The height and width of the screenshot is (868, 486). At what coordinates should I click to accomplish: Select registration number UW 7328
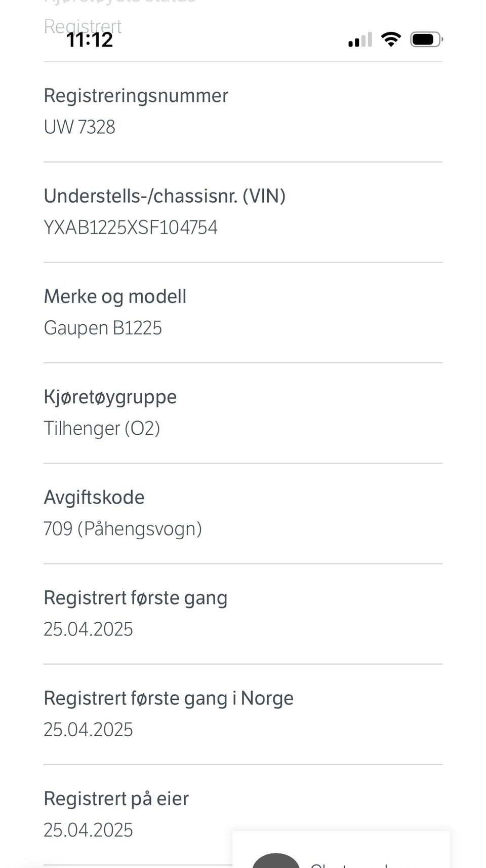click(x=79, y=127)
